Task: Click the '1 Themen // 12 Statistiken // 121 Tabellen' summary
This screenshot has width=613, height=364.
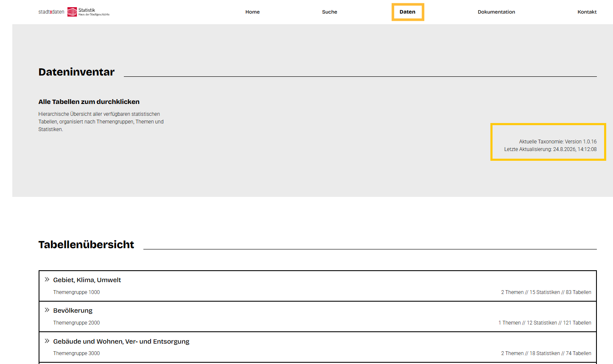Action: [545, 323]
